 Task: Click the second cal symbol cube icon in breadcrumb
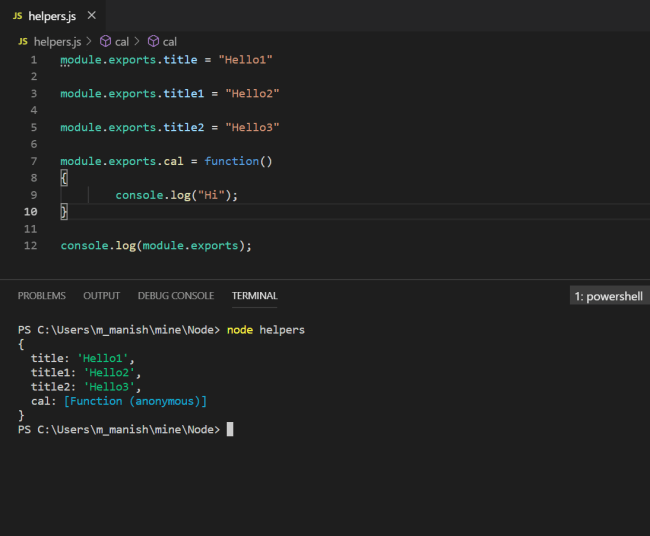[153, 41]
